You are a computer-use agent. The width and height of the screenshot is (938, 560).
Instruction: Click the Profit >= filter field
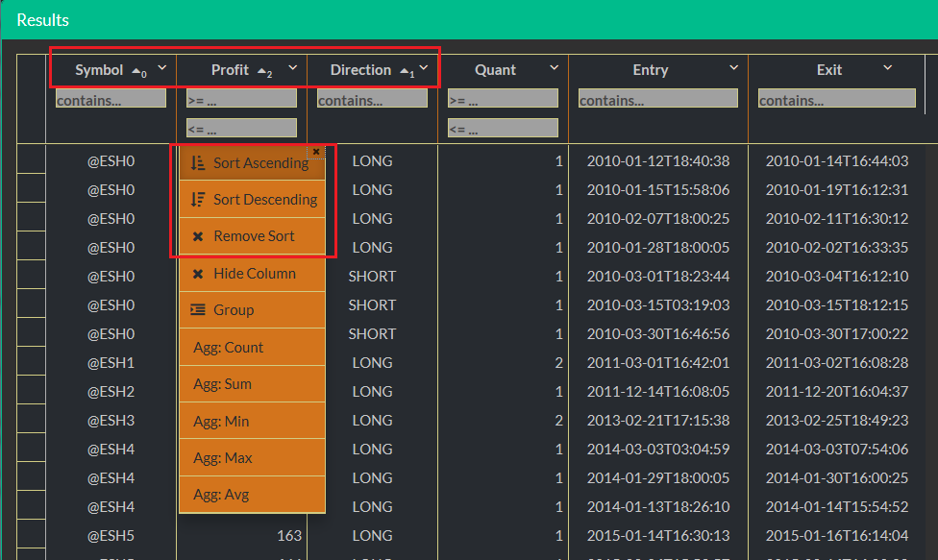tap(241, 99)
